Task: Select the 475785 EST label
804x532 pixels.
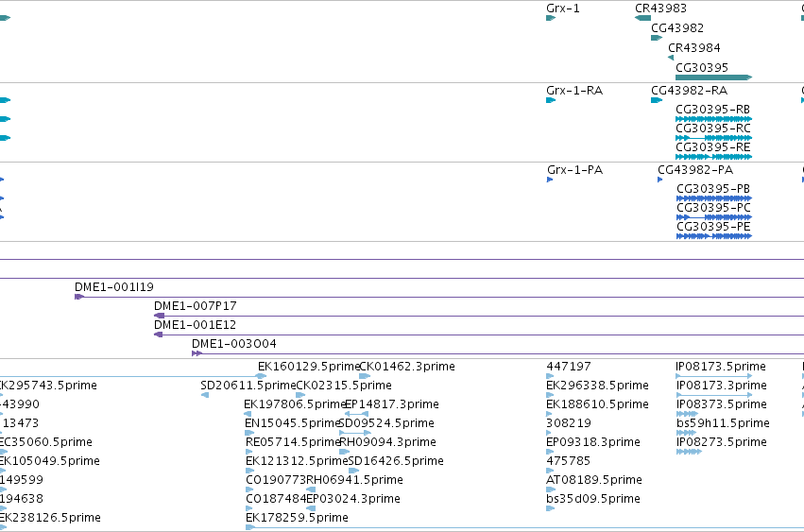Action: pos(568,461)
